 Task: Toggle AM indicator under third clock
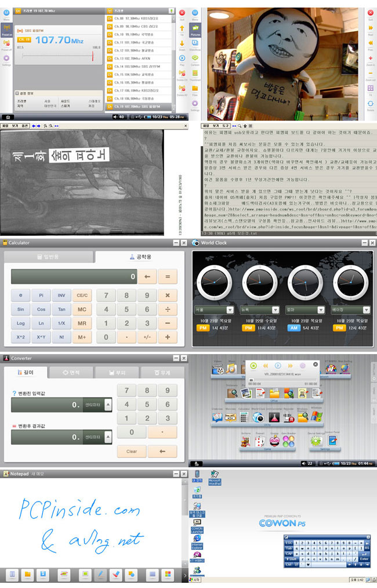pos(294,328)
